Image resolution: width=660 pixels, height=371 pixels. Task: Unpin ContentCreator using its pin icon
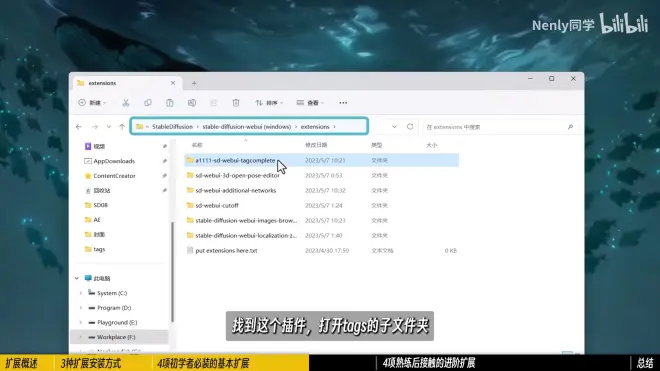pos(165,176)
